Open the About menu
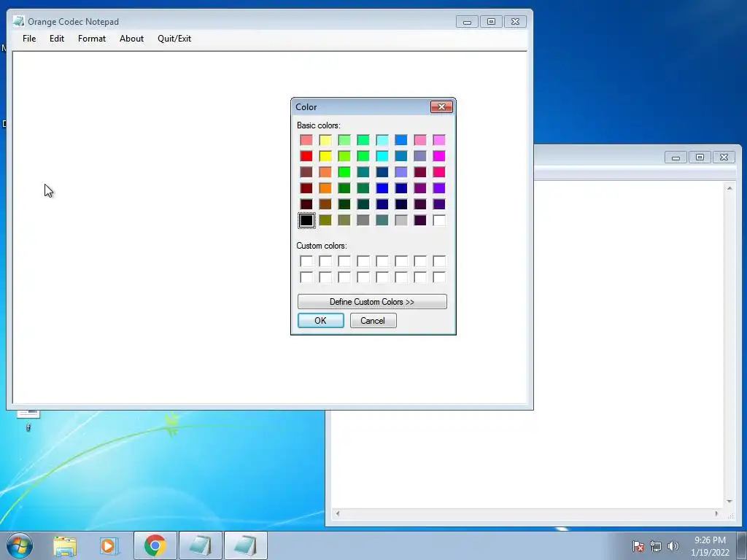 pos(131,39)
